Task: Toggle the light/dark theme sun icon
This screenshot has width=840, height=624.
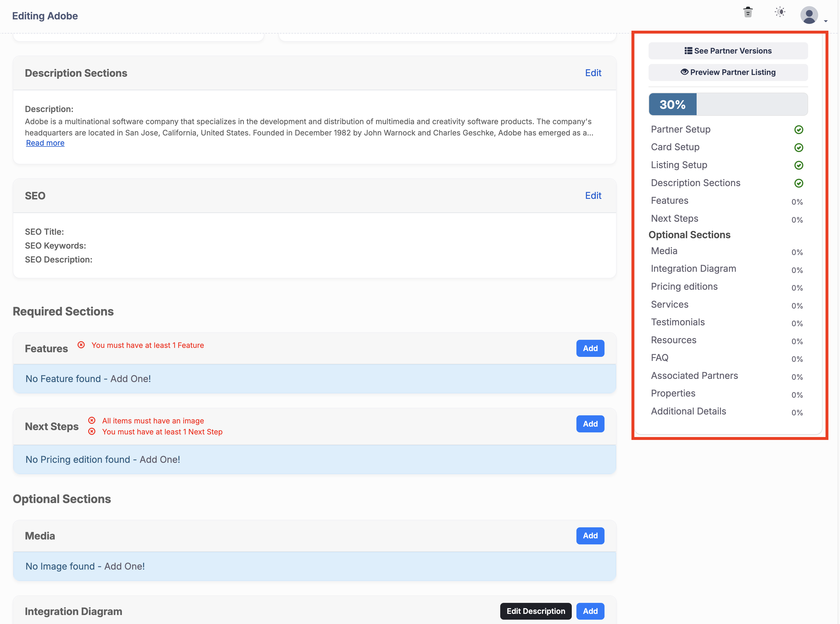Action: click(780, 12)
